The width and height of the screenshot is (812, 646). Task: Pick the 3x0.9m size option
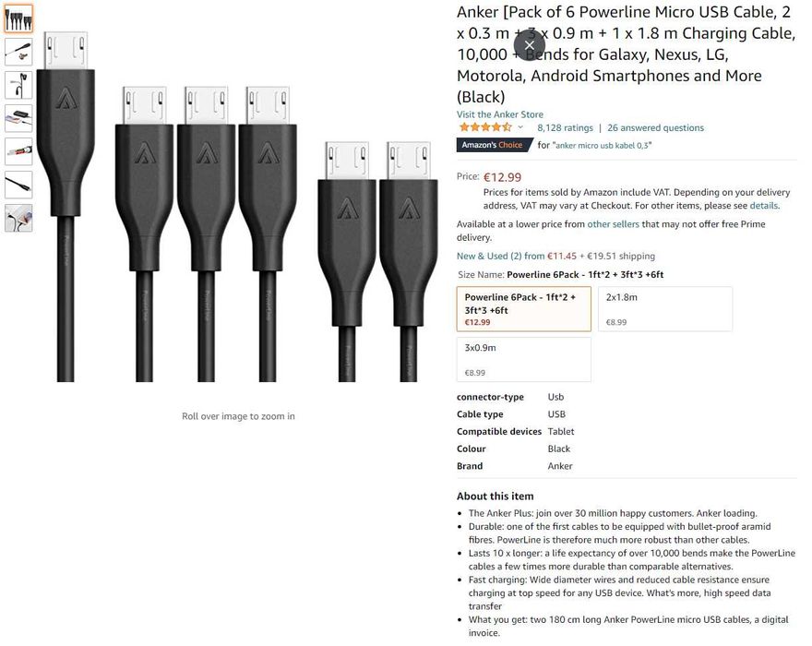coord(523,359)
